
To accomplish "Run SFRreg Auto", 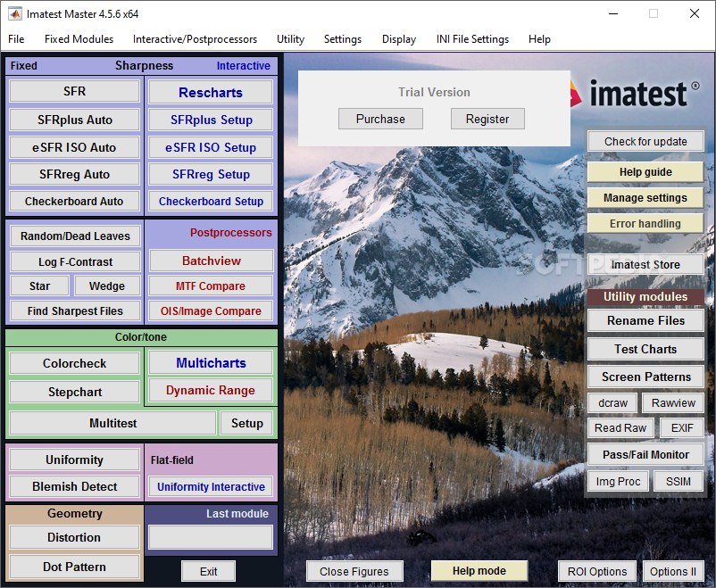I will (74, 174).
